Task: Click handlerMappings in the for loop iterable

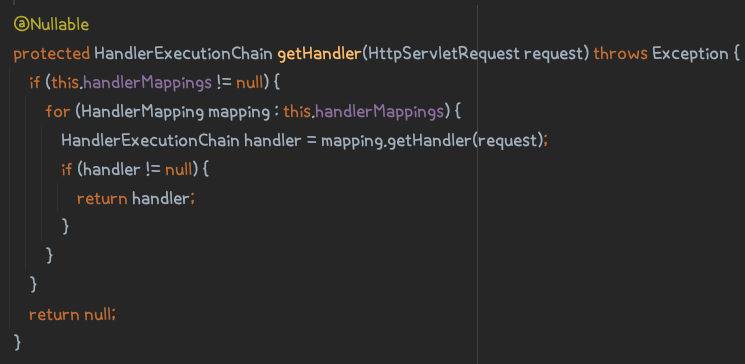Action: [x=380, y=112]
